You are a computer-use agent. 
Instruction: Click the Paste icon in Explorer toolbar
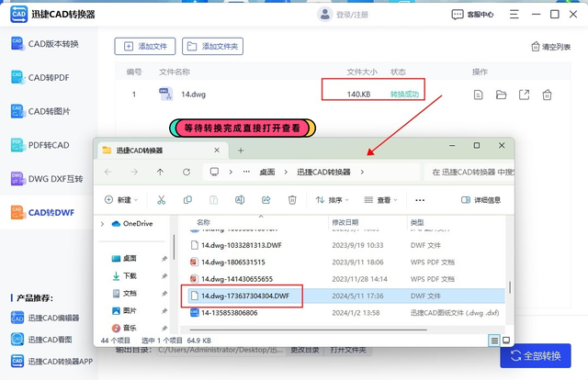point(214,200)
